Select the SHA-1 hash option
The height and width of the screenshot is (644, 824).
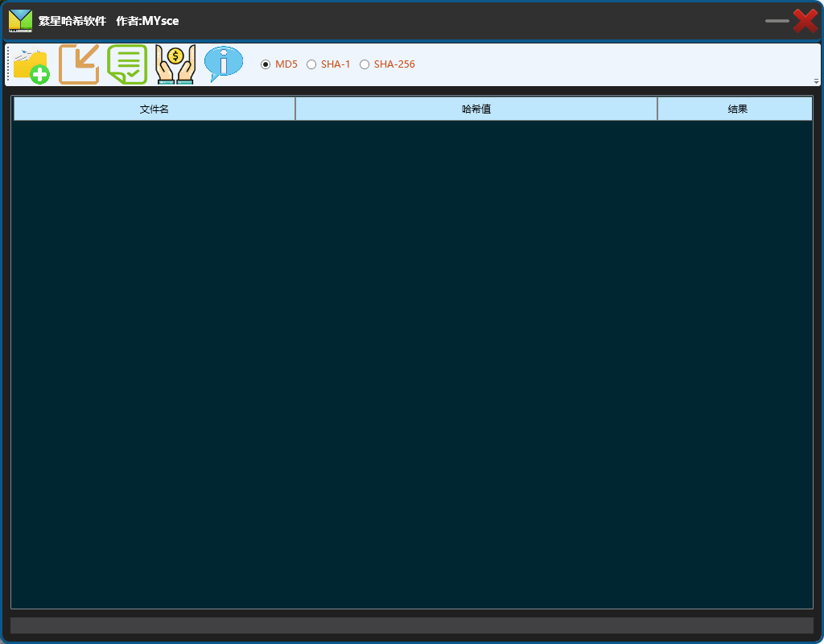328,64
